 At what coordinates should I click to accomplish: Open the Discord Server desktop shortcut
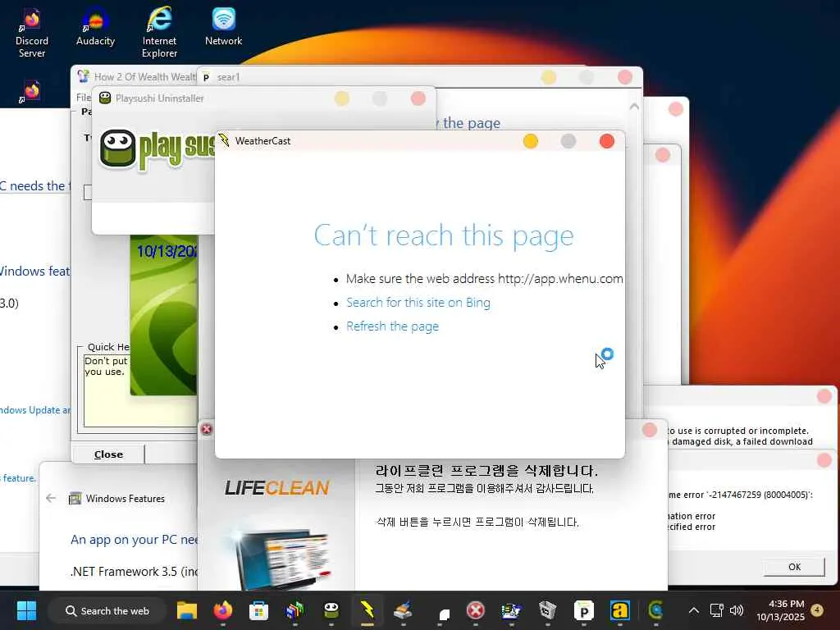coord(32,33)
